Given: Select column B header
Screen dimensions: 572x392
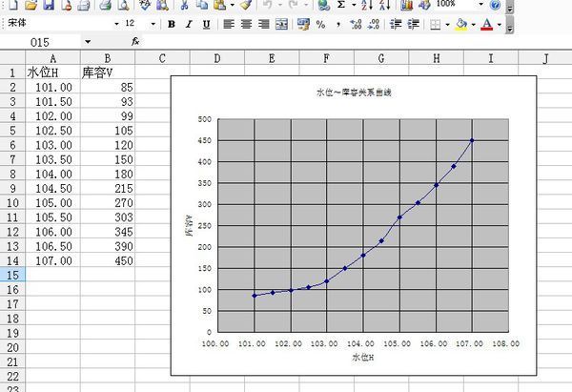Looking at the screenshot, I should click(108, 58).
